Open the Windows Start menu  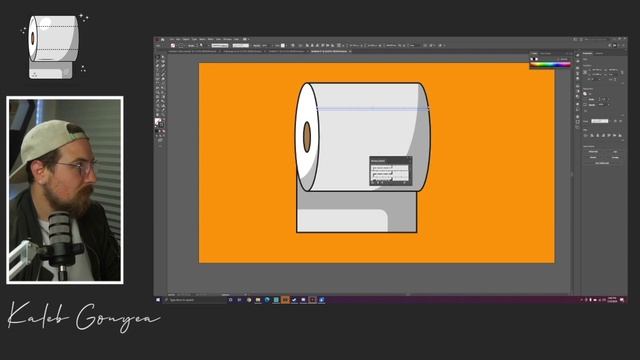158,300
